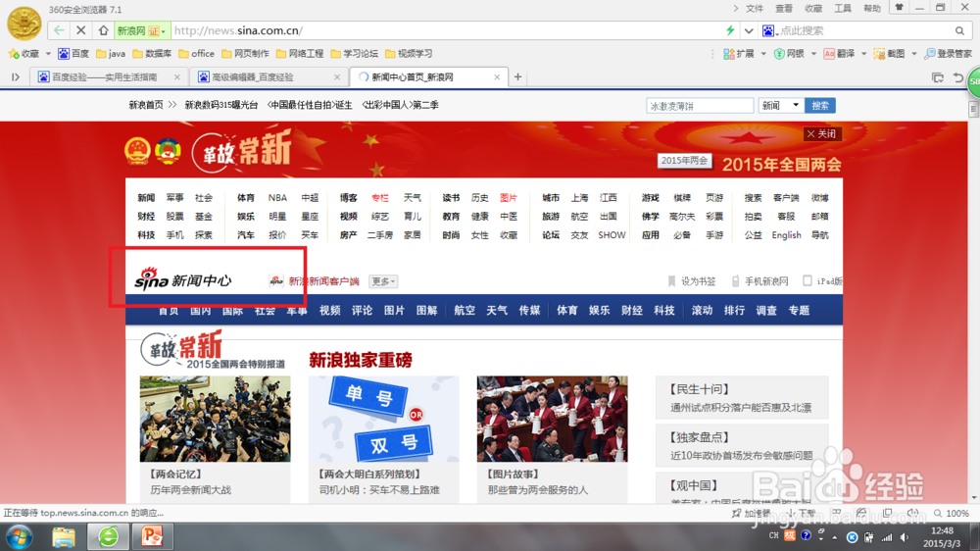Click the 2015年两会 banner button
980x551 pixels.
684,161
